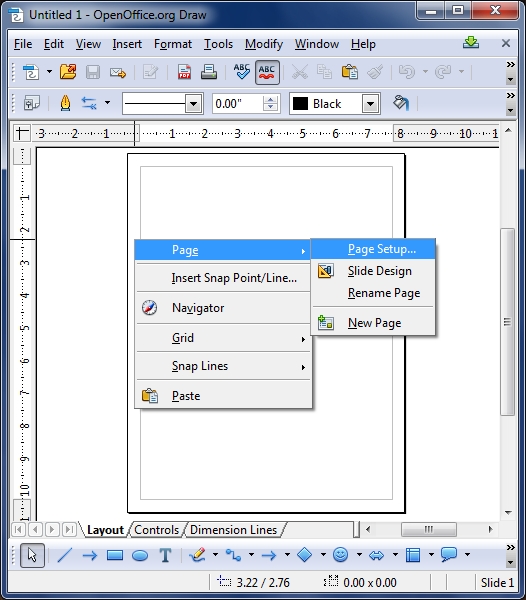Click the Paste clipboard toolbar icon
Viewport: 526px width, 600px height.
pos(350,72)
